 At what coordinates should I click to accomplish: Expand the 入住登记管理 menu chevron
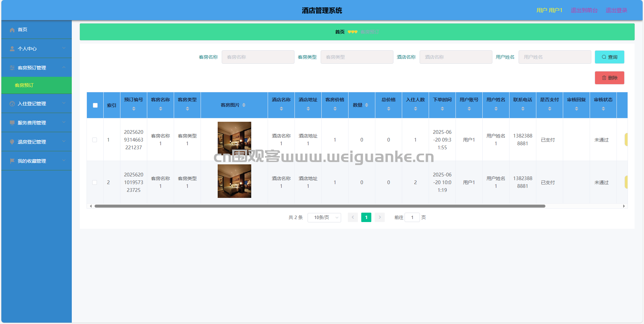[64, 103]
